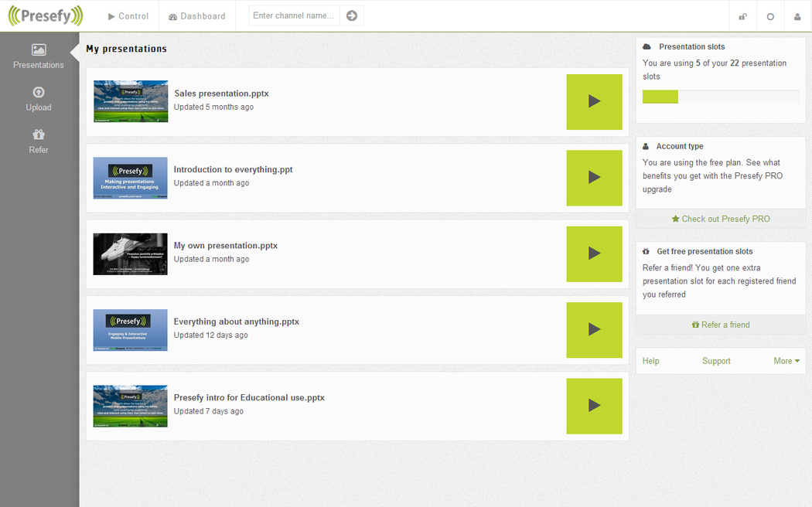This screenshot has width=812, height=507.
Task: Play Sales presentation.pptx
Action: (594, 101)
